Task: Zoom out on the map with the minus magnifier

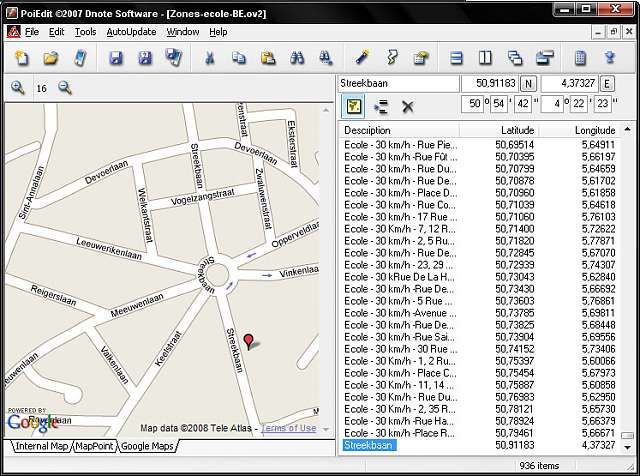Action: pyautogui.click(x=65, y=88)
